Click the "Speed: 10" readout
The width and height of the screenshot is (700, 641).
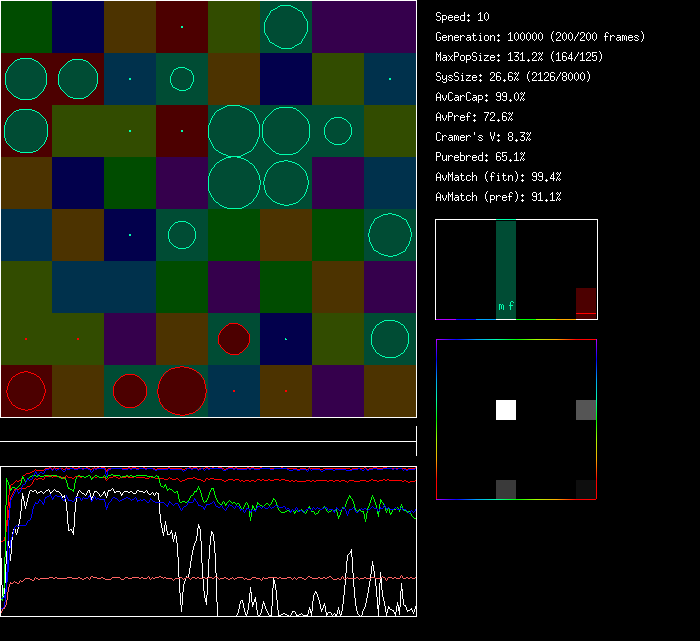click(463, 17)
